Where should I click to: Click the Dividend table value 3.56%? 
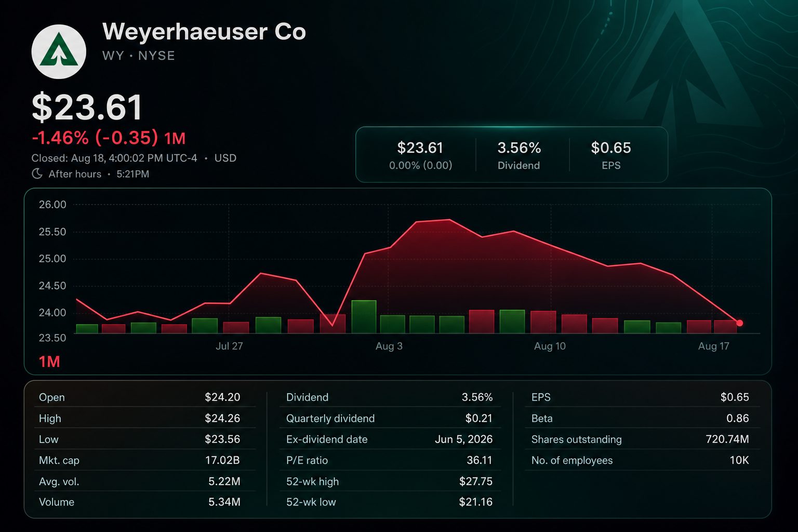click(x=477, y=397)
